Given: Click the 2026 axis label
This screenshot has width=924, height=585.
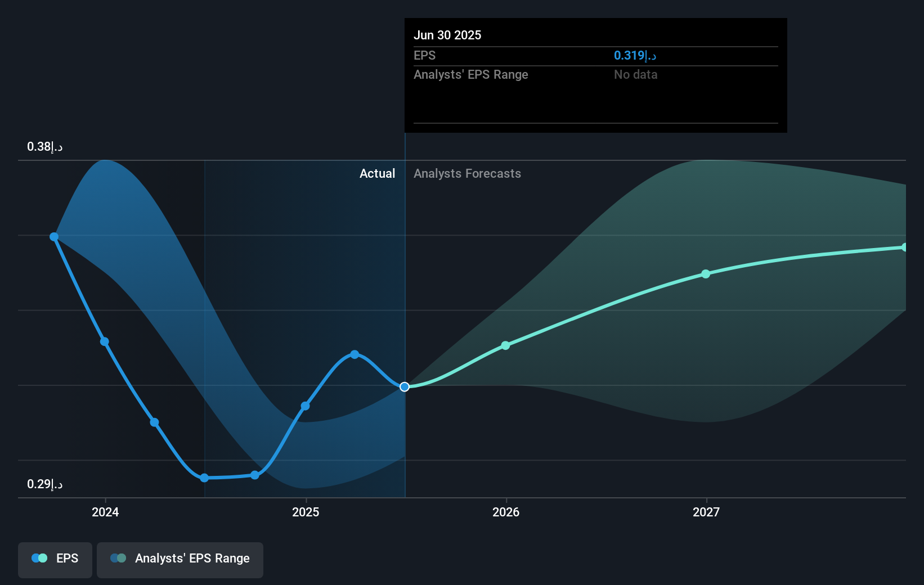Looking at the screenshot, I should (x=505, y=512).
